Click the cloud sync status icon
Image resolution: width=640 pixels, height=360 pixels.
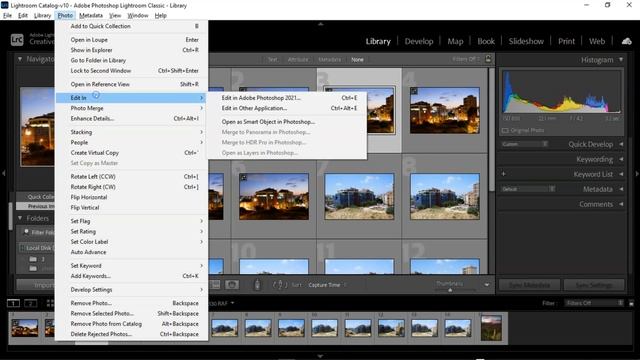(x=627, y=41)
